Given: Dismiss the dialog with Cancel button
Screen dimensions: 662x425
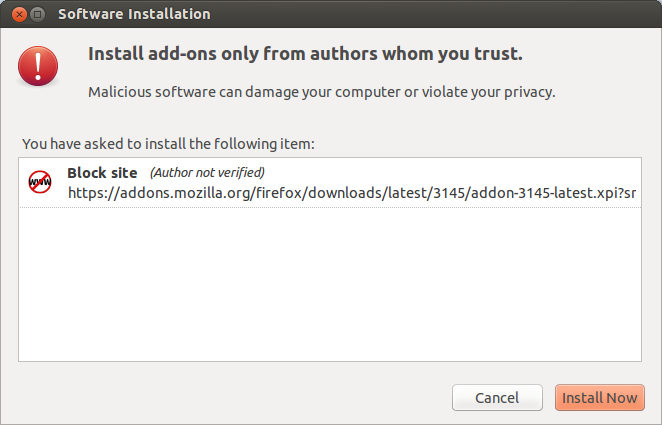Looking at the screenshot, I should tap(497, 398).
